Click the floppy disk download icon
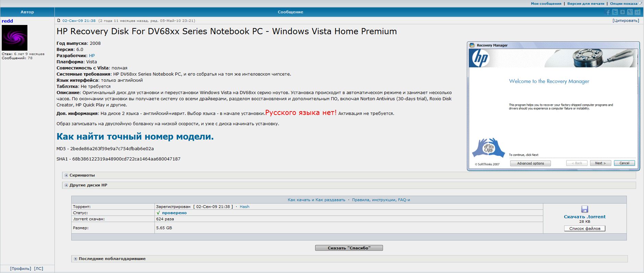644x273 pixels. tap(585, 209)
